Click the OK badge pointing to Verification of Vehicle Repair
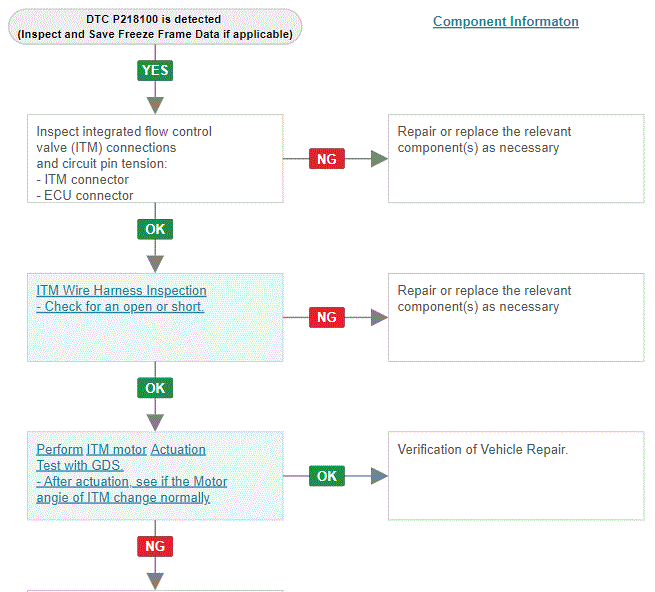The width and height of the screenshot is (655, 592). tap(327, 476)
